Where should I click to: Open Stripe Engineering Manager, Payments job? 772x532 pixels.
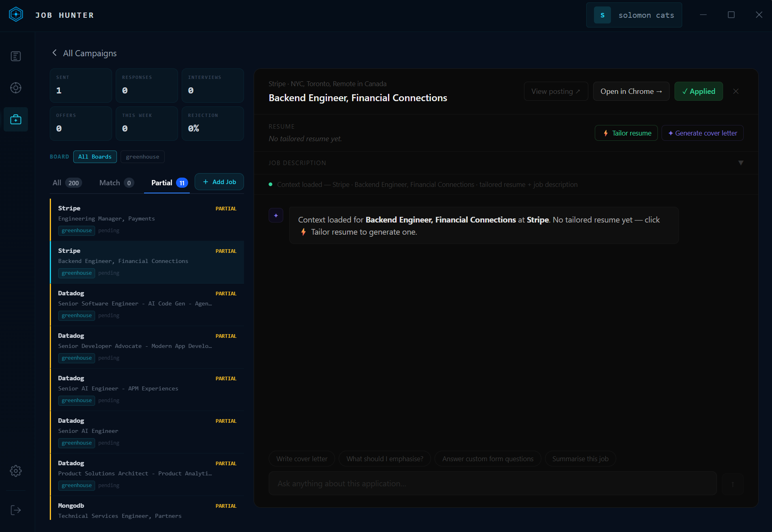147,220
